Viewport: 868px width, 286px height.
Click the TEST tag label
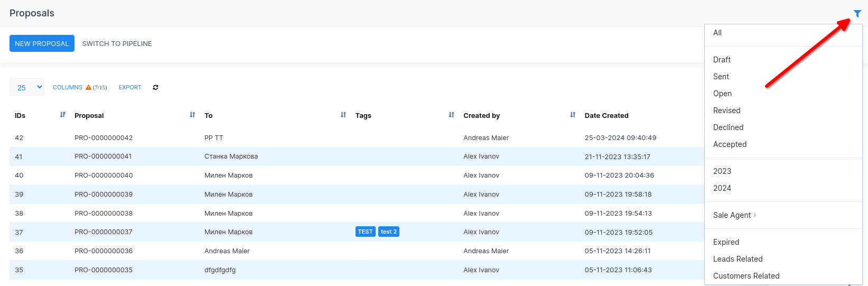tap(365, 232)
